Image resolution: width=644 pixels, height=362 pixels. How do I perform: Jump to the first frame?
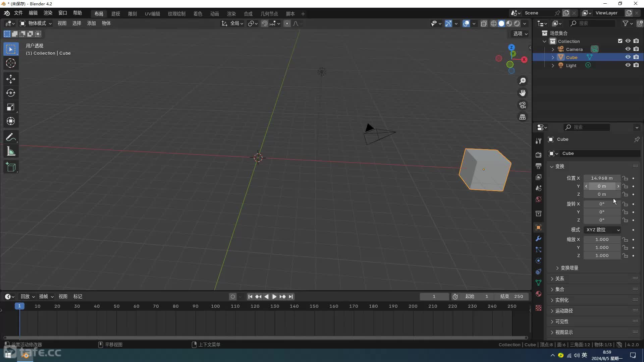(x=250, y=297)
